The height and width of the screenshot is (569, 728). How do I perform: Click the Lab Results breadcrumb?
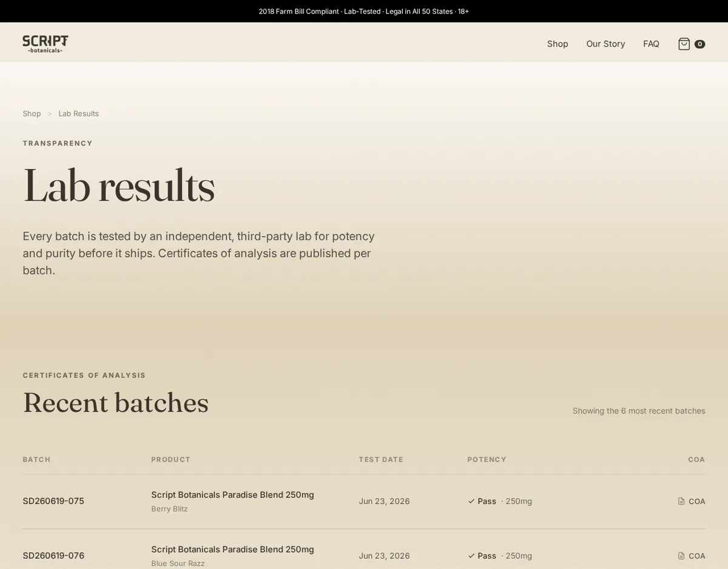click(x=78, y=113)
